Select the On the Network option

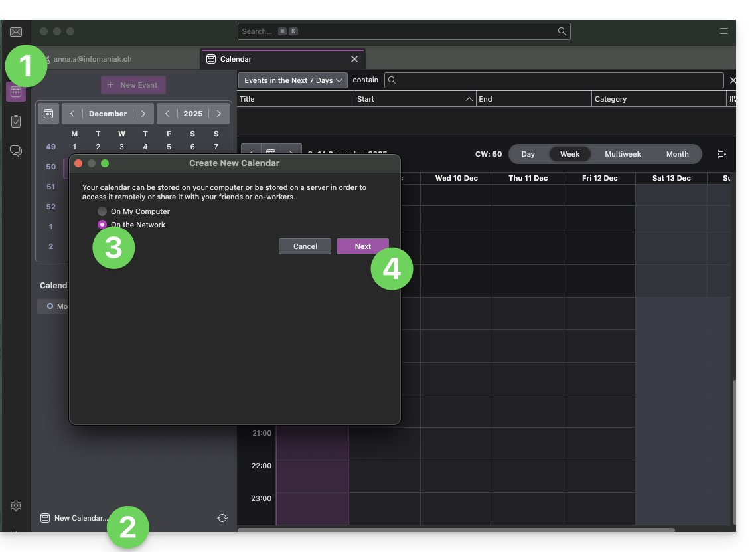click(x=102, y=225)
